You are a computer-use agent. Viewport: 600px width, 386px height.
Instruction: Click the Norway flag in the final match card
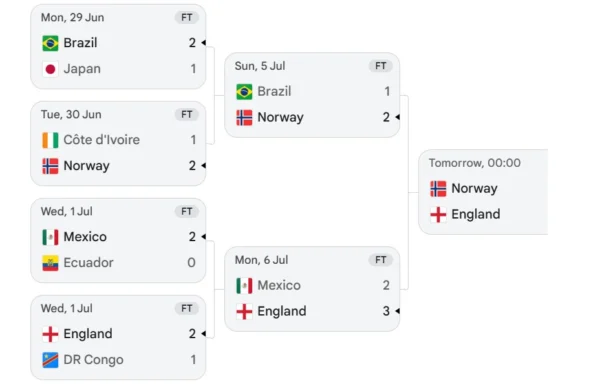[438, 189]
